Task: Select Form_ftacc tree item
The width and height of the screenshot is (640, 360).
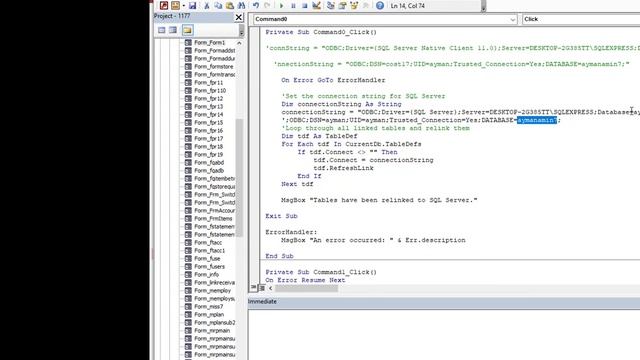Action: pos(208,242)
